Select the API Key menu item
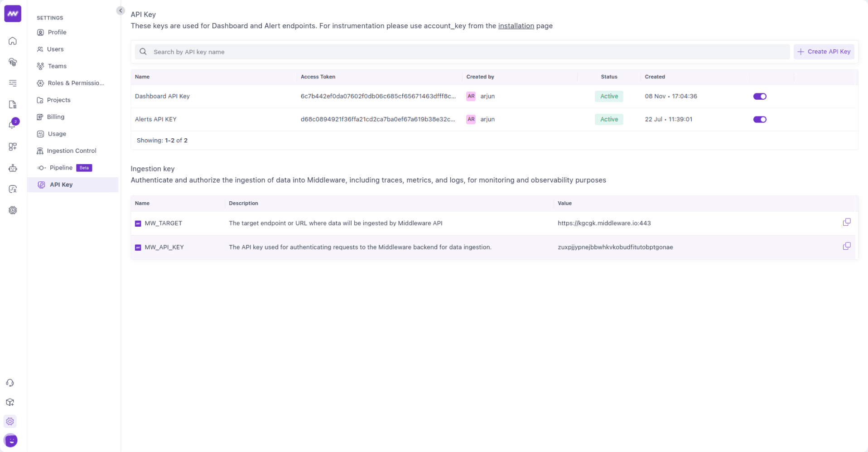Screen dimensions: 868x452 click(x=72, y=185)
